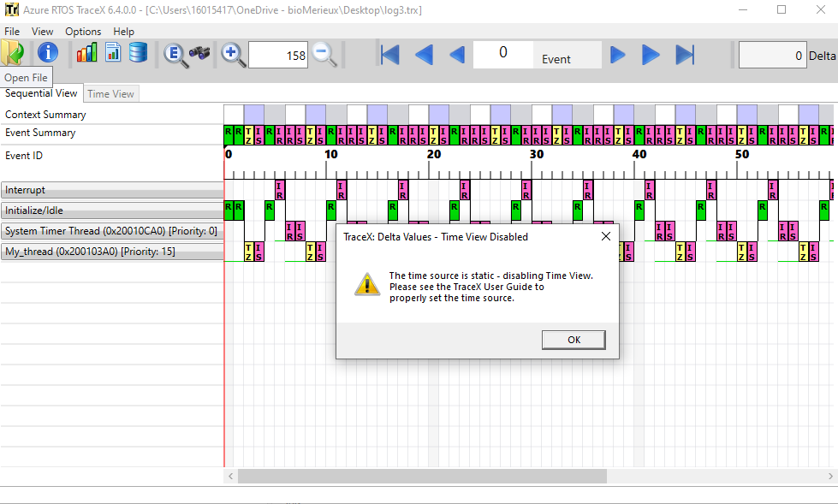
Task: Click the Event Summary label
Action: pos(40,133)
